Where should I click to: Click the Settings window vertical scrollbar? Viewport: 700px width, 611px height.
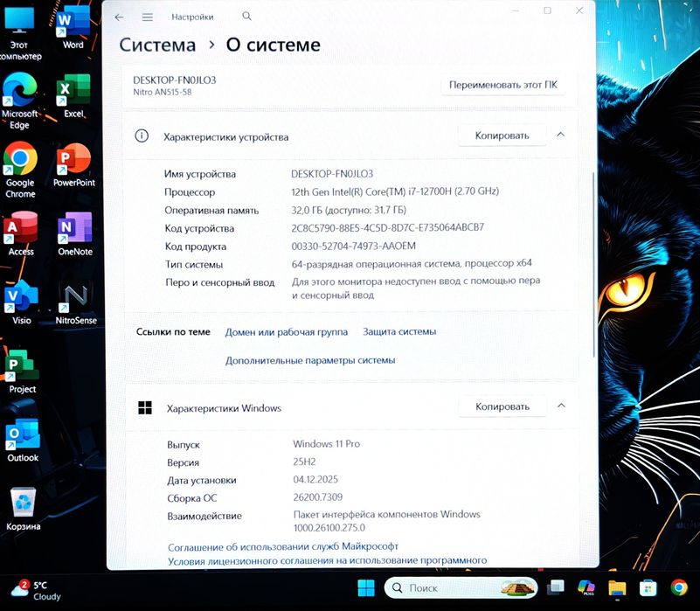pyautogui.click(x=593, y=264)
